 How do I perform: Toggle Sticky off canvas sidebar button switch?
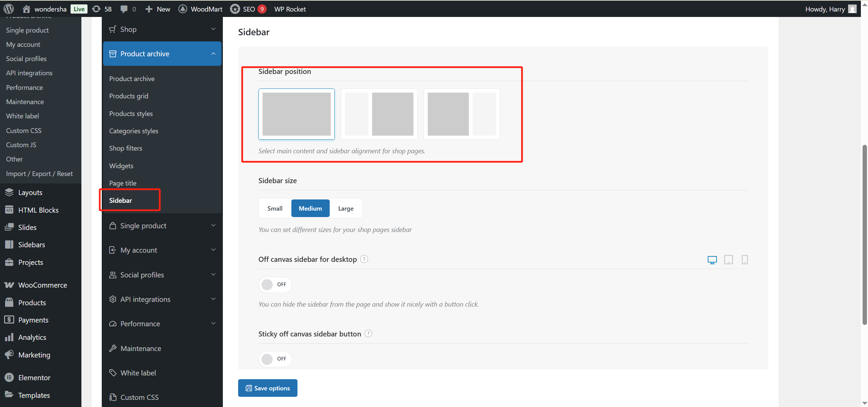click(275, 359)
